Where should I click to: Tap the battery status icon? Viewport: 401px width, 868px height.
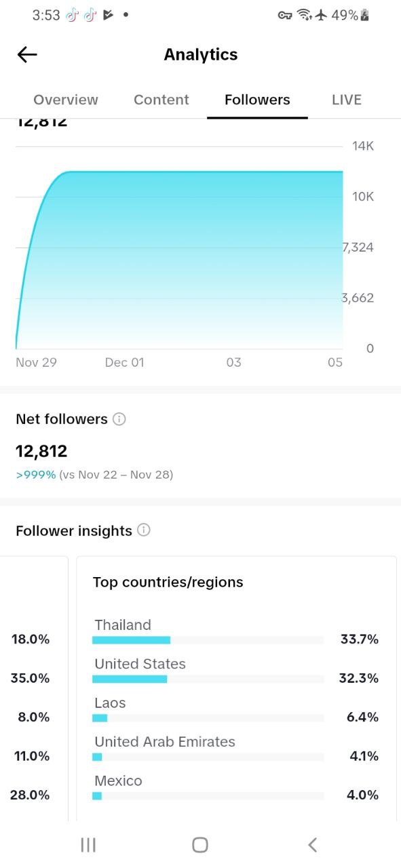(365, 15)
